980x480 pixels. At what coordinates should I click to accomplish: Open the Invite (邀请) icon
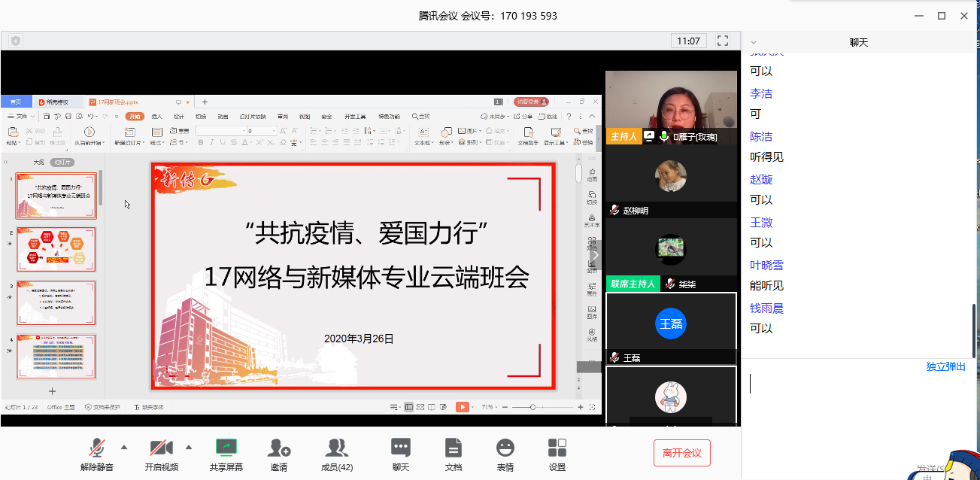click(x=279, y=449)
